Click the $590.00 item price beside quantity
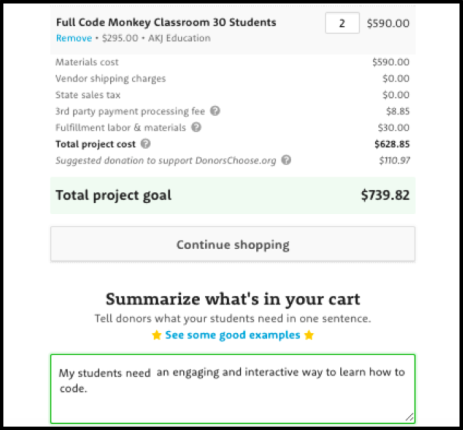 388,23
